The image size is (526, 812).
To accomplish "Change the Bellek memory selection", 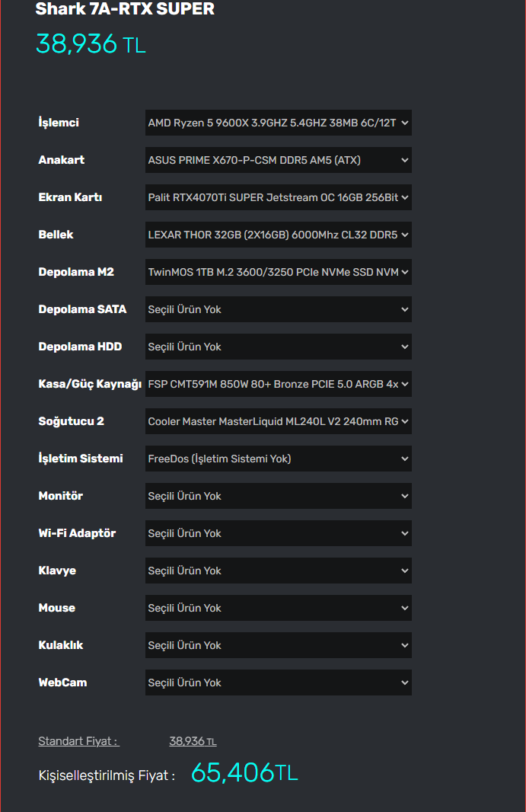I will [278, 235].
